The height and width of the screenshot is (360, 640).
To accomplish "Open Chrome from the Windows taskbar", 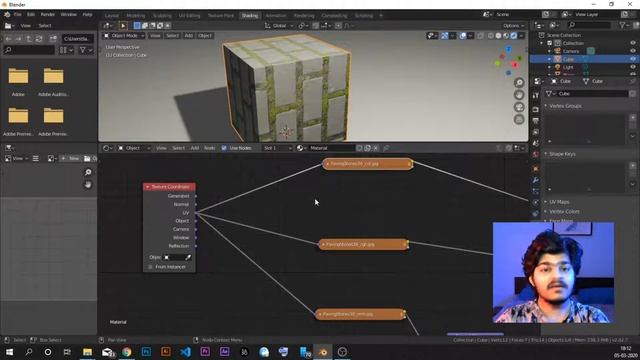I will pos(127,352).
